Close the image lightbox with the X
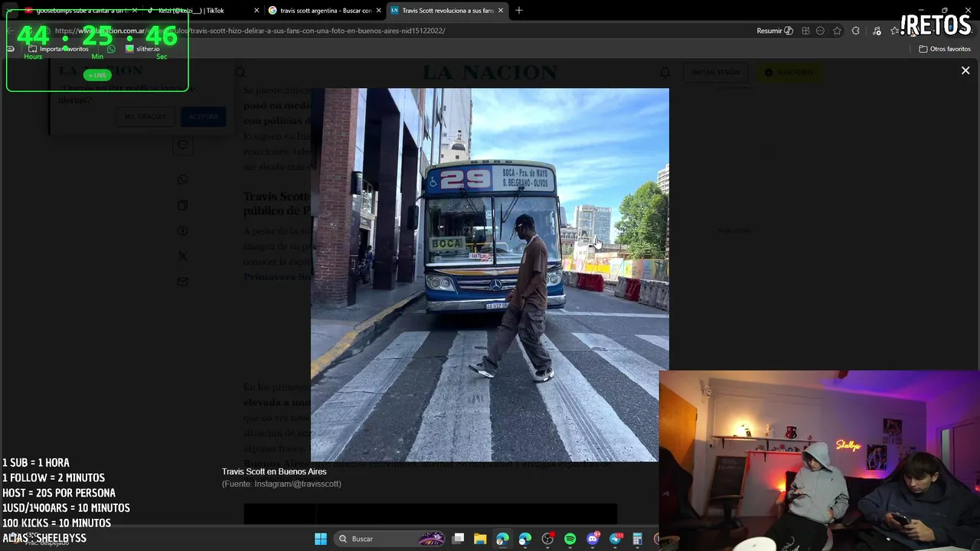This screenshot has width=980, height=551. tap(965, 70)
